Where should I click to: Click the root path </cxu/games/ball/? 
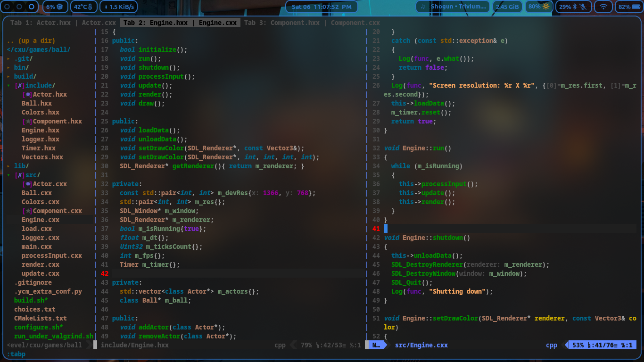pyautogui.click(x=39, y=49)
